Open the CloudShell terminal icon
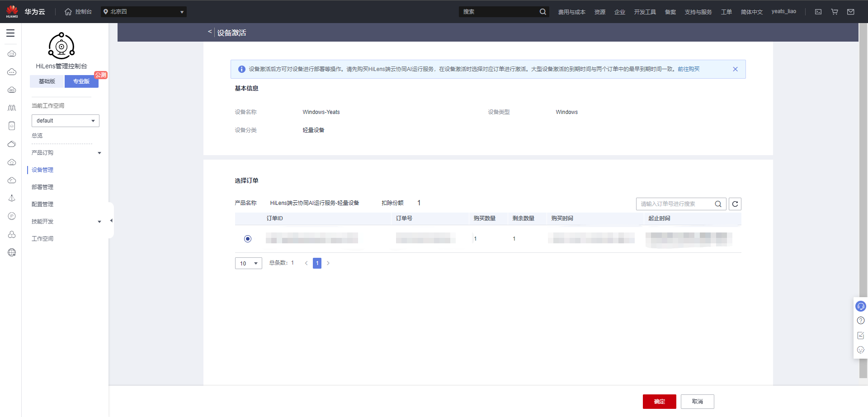The height and width of the screenshot is (417, 868). [818, 12]
